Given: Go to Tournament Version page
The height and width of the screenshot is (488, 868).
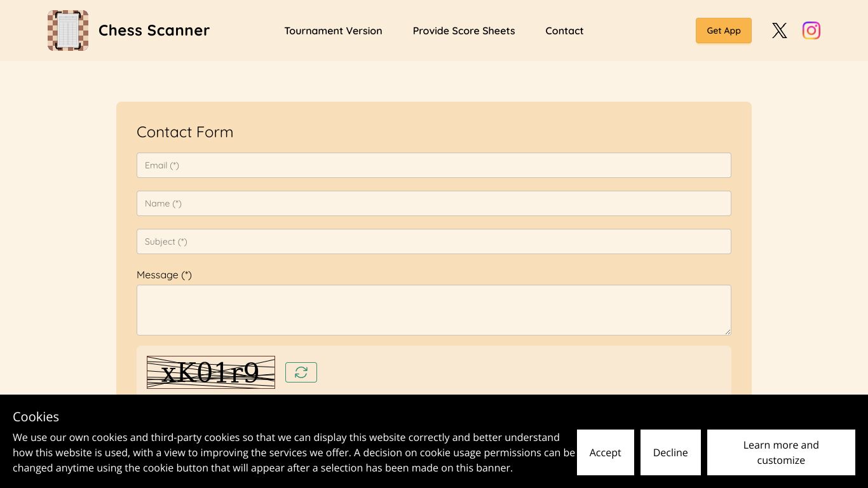Looking at the screenshot, I should point(333,30).
